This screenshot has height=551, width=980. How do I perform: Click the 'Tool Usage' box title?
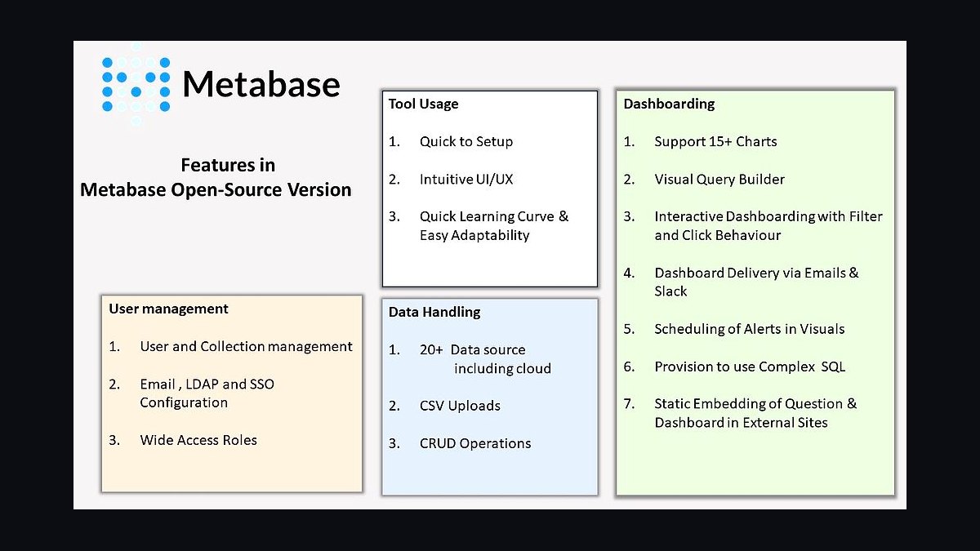[423, 104]
